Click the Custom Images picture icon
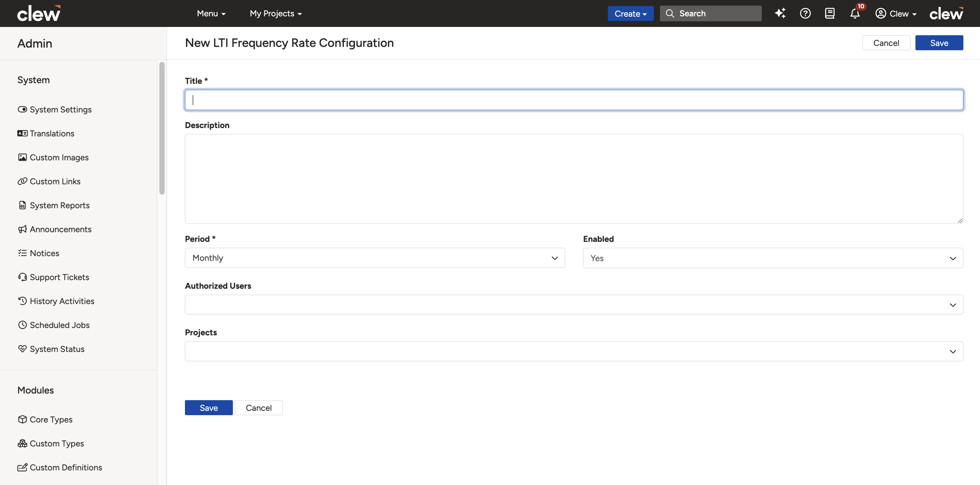 (22, 157)
